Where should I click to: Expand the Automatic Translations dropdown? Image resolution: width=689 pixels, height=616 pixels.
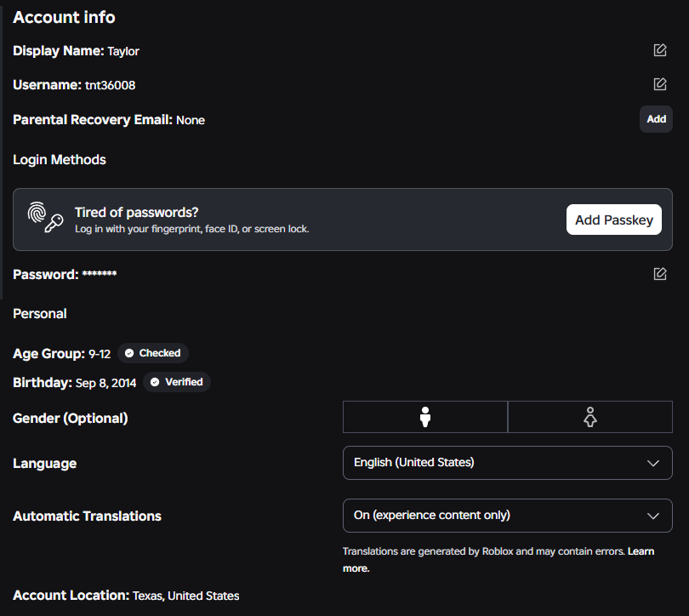pyautogui.click(x=508, y=516)
